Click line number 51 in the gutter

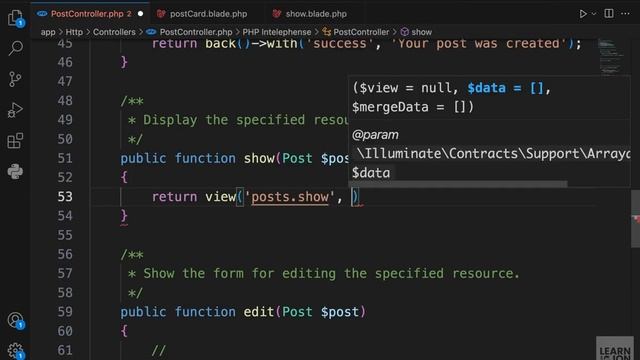coord(64,158)
